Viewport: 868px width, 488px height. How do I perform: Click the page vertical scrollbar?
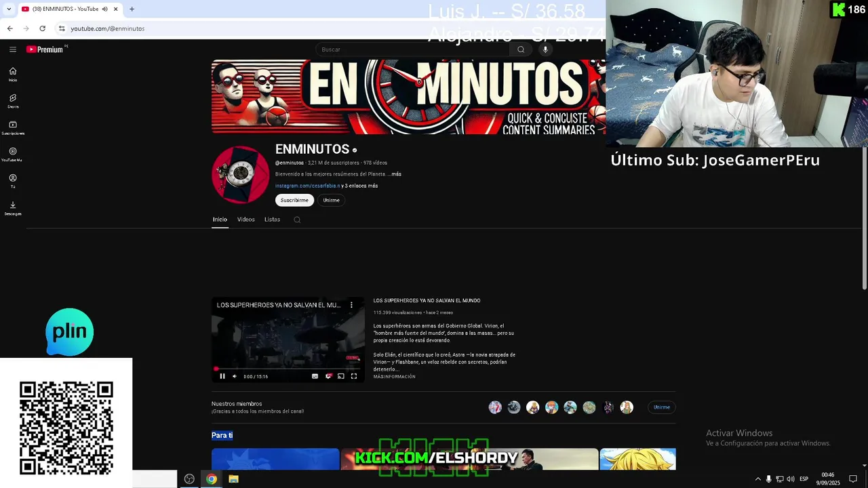coord(864,217)
